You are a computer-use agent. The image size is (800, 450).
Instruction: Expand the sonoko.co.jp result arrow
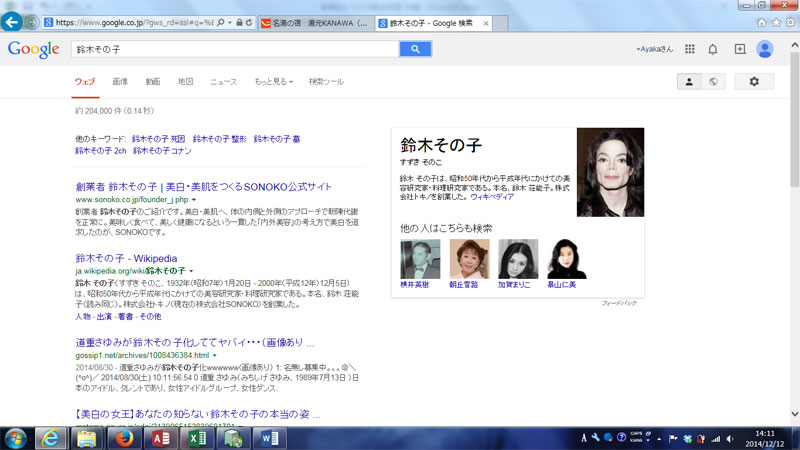click(x=194, y=199)
